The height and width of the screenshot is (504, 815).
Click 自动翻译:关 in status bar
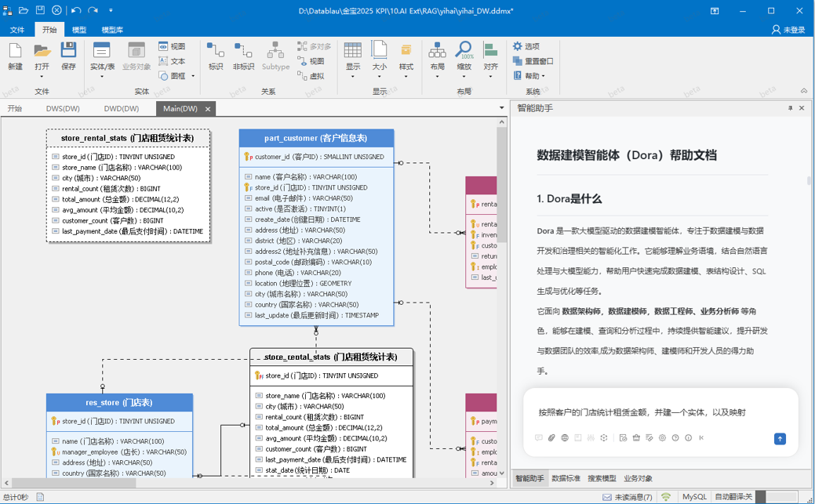pyautogui.click(x=733, y=497)
